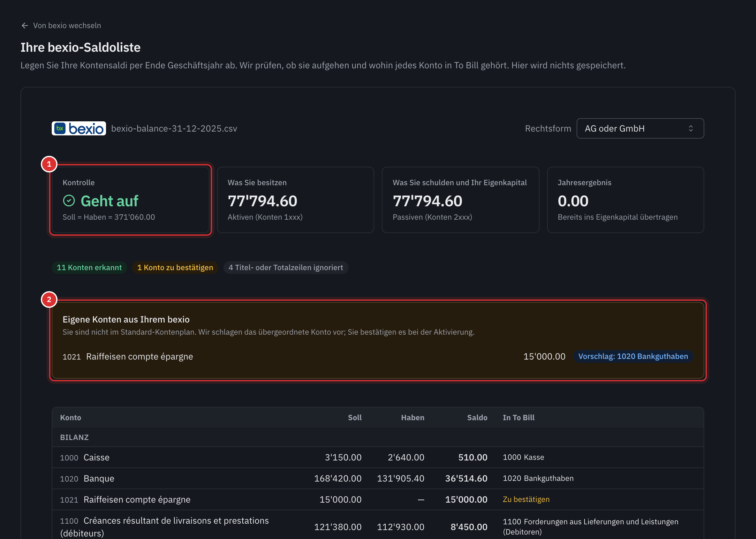Click the bexio logo

tap(79, 128)
